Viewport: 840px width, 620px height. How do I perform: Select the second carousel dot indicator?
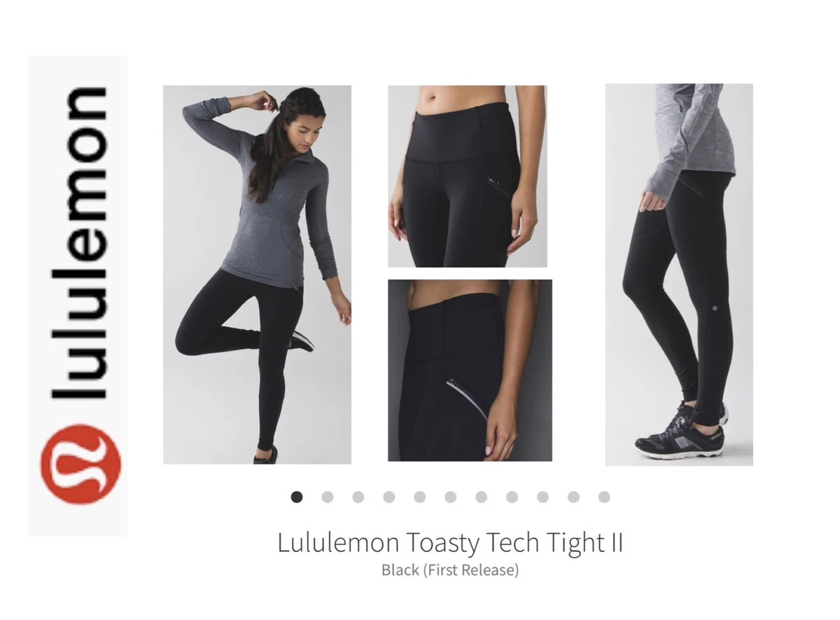coord(328,497)
